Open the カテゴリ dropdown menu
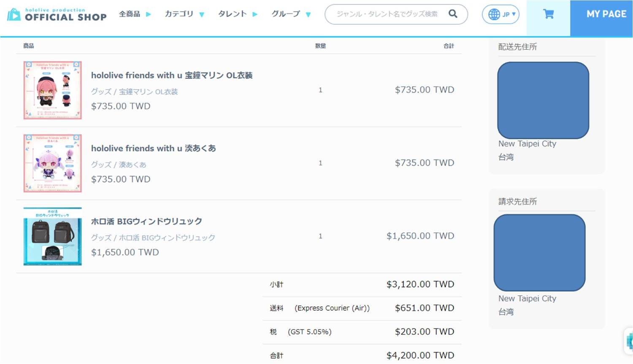Viewport: 633px width, 364px height. pyautogui.click(x=184, y=14)
